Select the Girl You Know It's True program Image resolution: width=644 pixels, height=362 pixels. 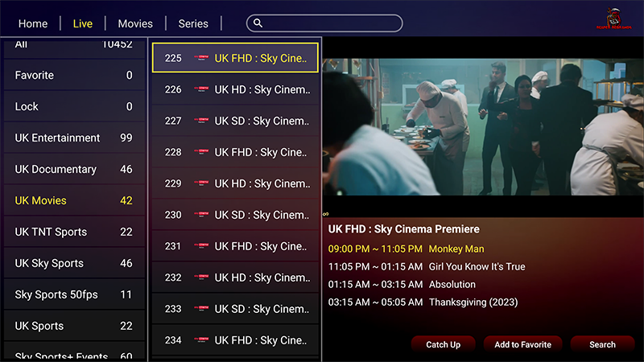tap(477, 266)
